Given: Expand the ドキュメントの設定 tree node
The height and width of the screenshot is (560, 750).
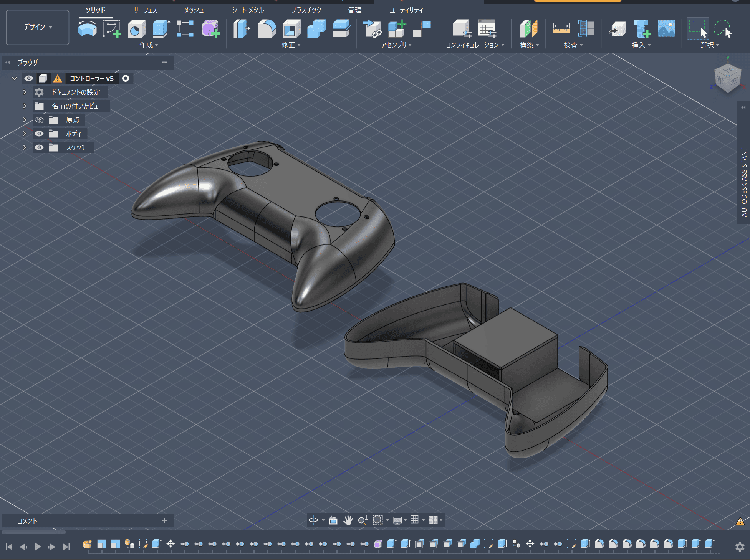Looking at the screenshot, I should [x=25, y=92].
